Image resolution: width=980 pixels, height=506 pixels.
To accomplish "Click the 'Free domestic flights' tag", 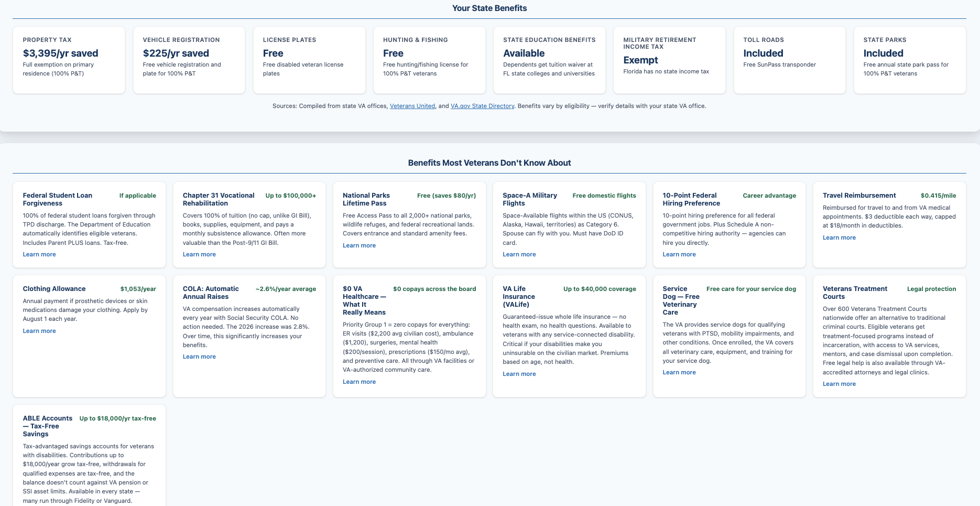I will click(x=604, y=196).
